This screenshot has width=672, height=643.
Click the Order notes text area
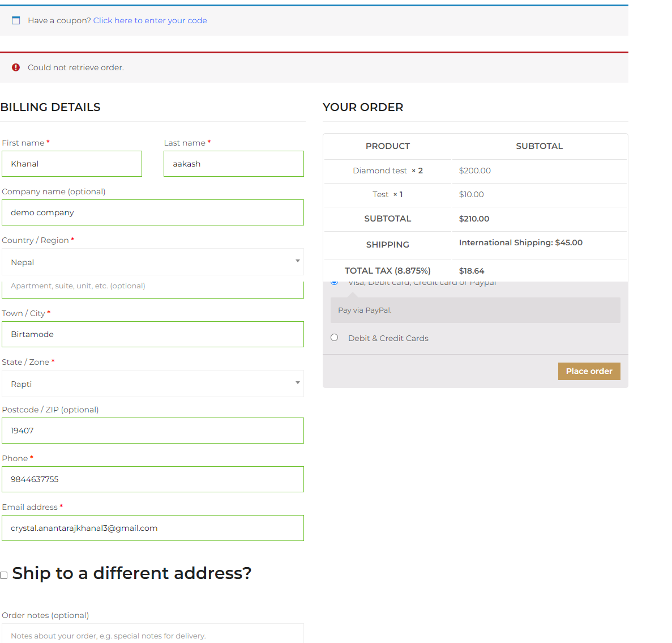click(152, 633)
